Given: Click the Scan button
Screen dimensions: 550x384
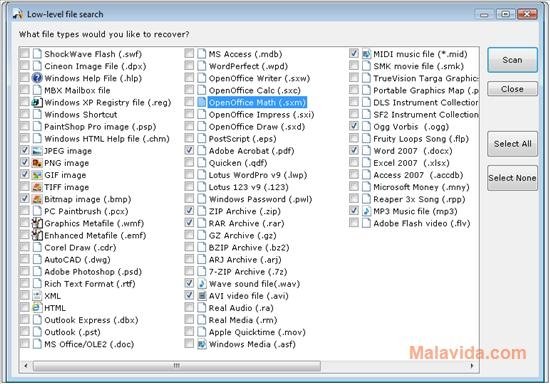Looking at the screenshot, I should (512, 60).
